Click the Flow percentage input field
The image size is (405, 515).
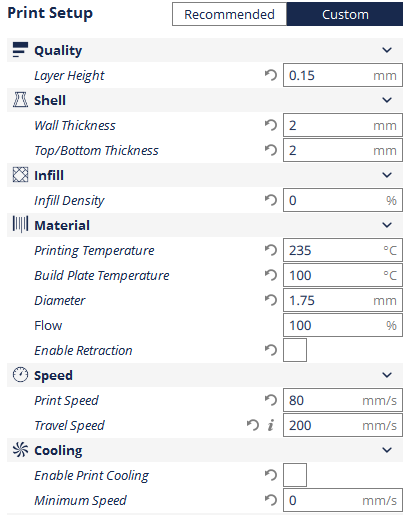pos(343,325)
